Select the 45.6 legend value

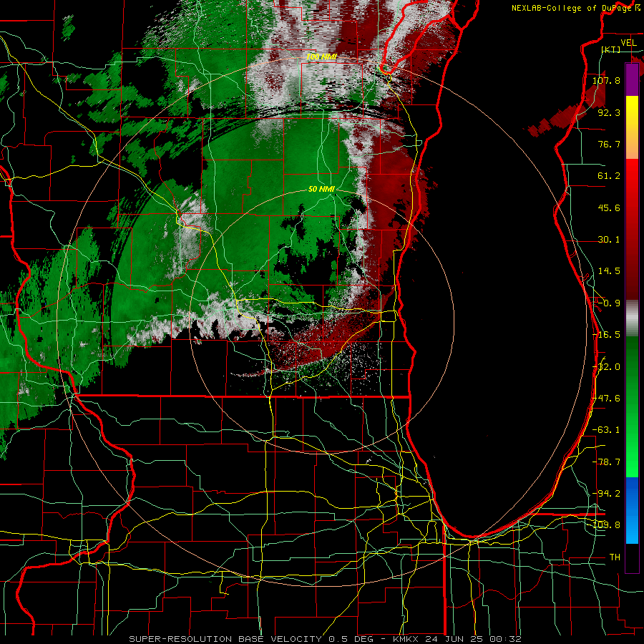(609, 208)
